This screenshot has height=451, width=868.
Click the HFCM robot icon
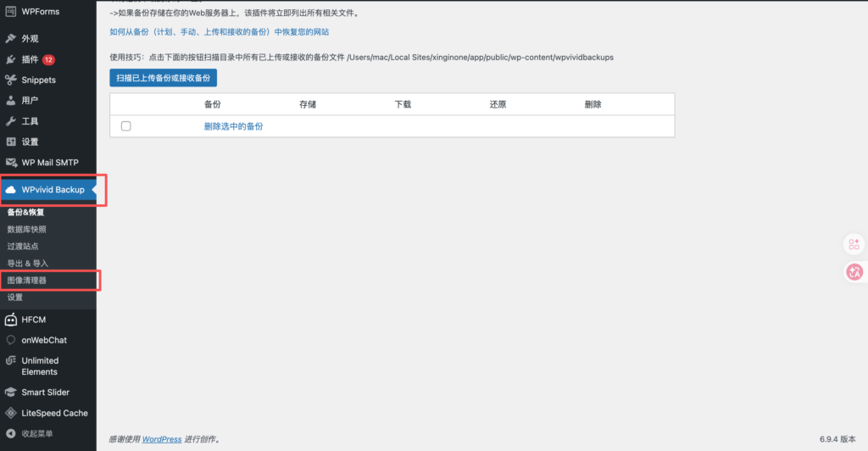pos(10,320)
